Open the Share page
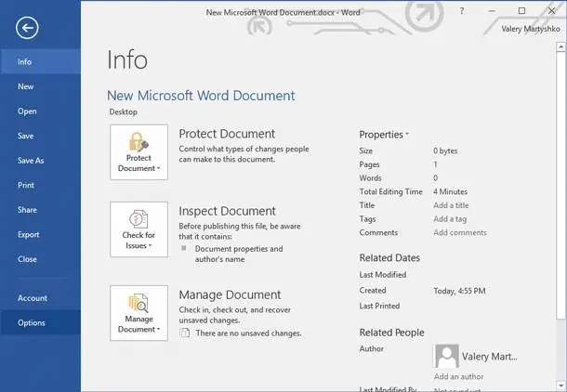 click(40, 210)
